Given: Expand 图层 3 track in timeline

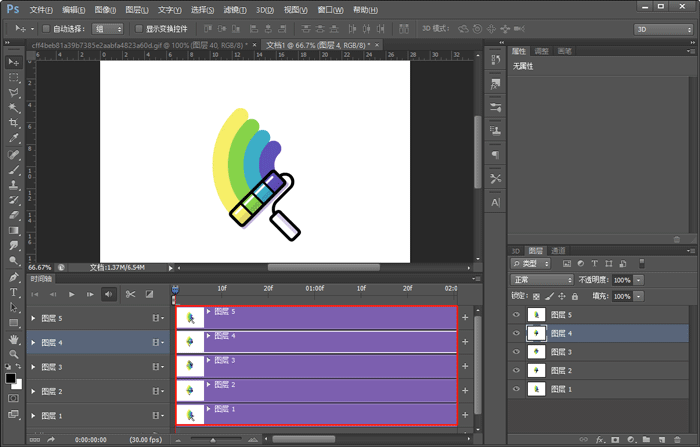Looking at the screenshot, I should (x=33, y=367).
